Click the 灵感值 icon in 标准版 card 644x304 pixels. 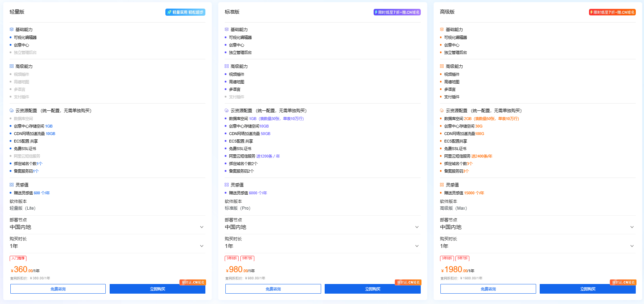coord(226,185)
